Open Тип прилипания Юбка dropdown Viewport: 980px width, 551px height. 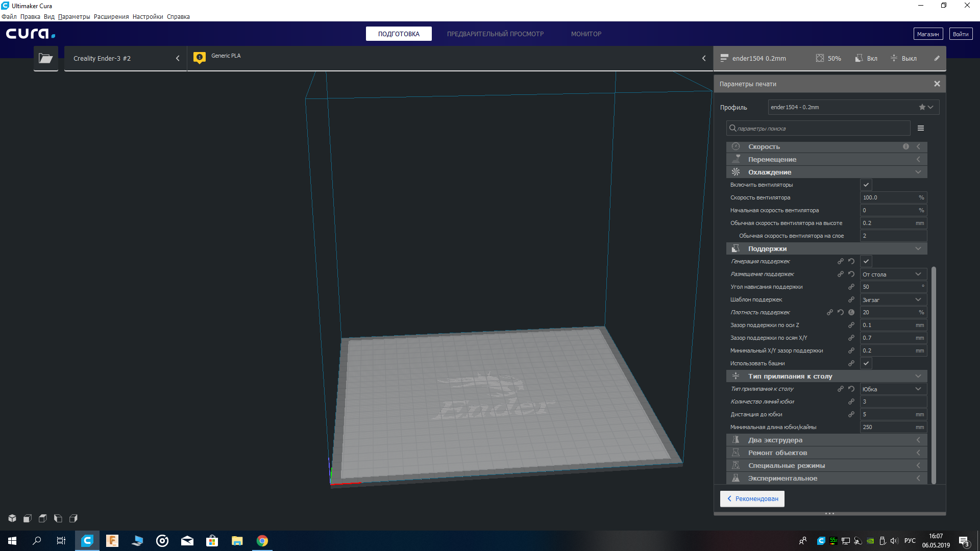pyautogui.click(x=893, y=389)
